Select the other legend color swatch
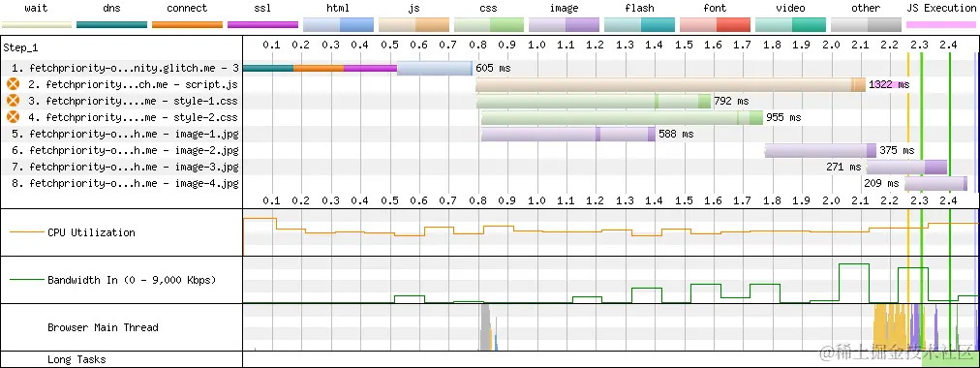Viewport: 980px width, 368px height. (867, 25)
